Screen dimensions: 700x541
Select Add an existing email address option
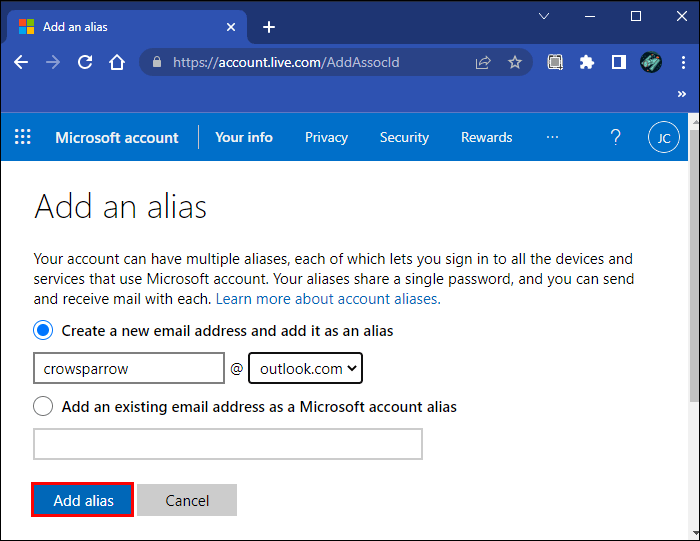43,407
